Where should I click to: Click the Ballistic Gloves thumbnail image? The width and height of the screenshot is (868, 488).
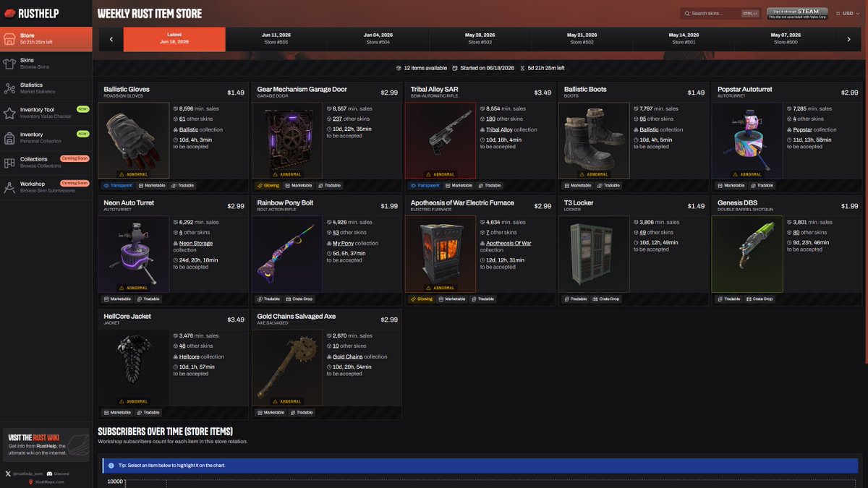coord(134,140)
